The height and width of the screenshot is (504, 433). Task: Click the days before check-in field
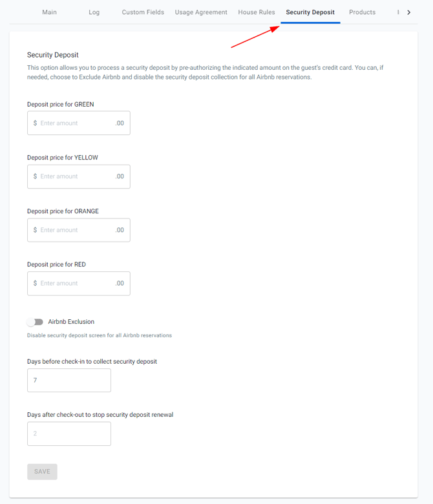click(x=69, y=381)
